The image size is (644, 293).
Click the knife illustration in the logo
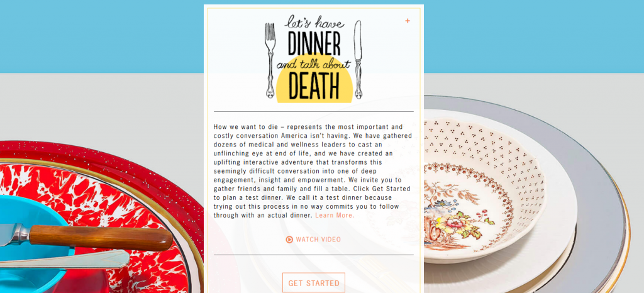coord(358,60)
